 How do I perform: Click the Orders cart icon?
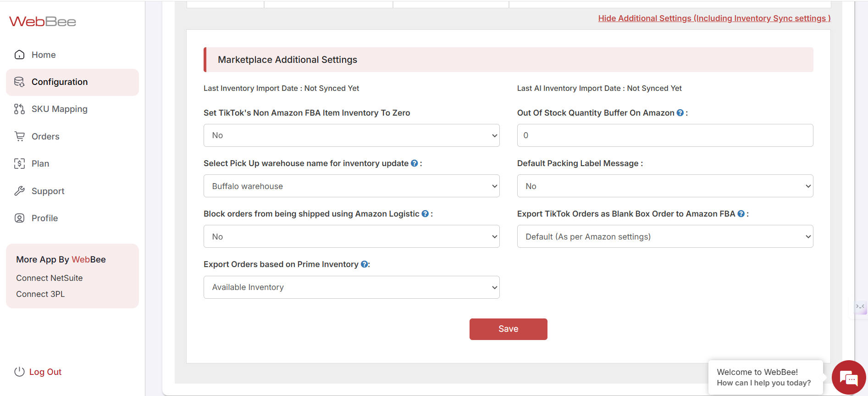[x=19, y=136]
